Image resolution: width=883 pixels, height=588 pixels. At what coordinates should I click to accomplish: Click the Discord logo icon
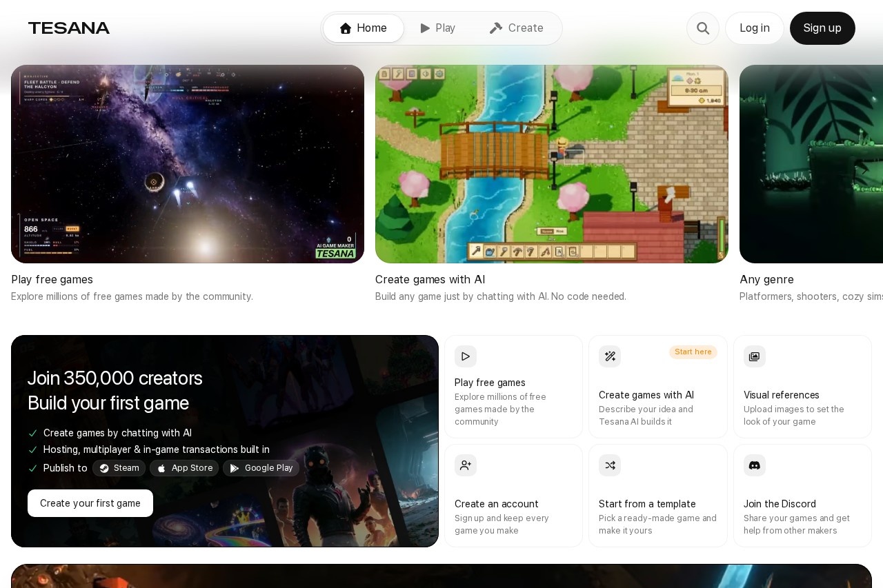[x=755, y=465]
